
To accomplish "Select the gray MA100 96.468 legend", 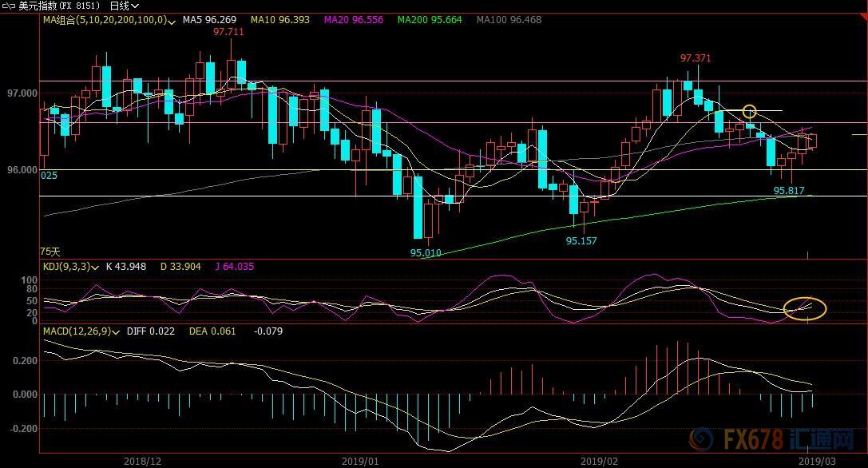I will (509, 19).
